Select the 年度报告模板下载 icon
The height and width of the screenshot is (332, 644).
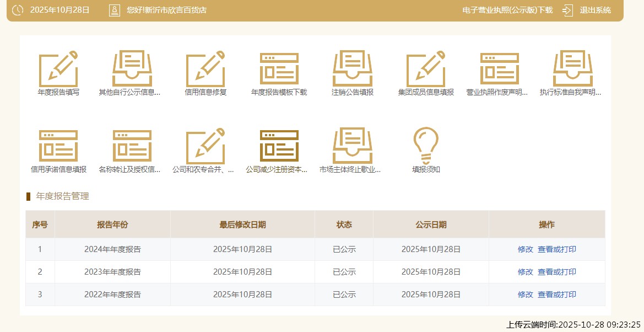tap(279, 69)
